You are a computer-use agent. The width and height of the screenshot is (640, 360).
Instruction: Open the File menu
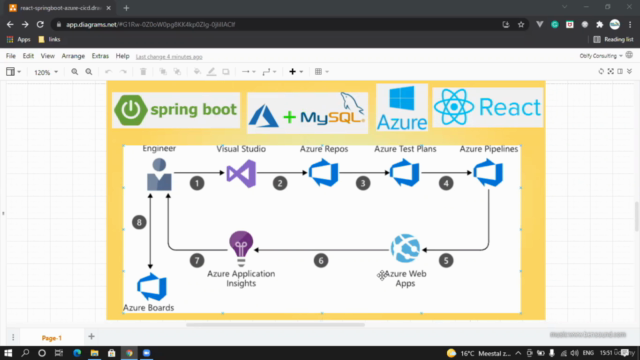(x=11, y=56)
